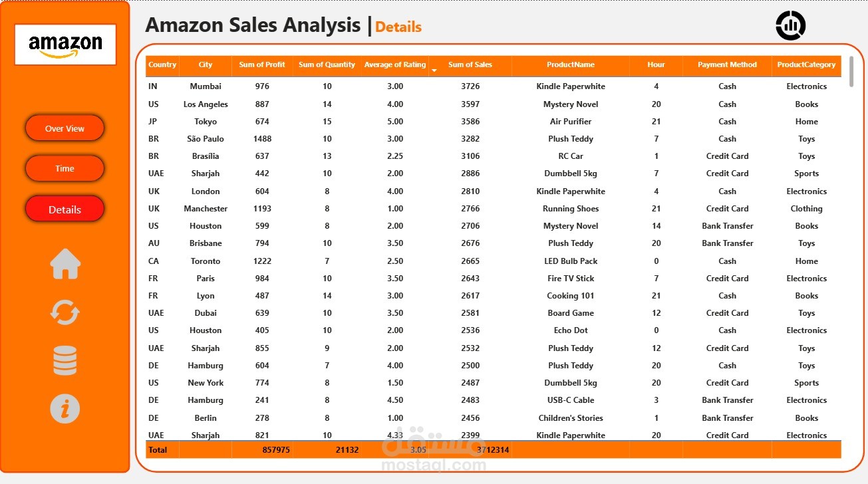This screenshot has height=484, width=868.
Task: Click the Payment Method column header
Action: (727, 64)
